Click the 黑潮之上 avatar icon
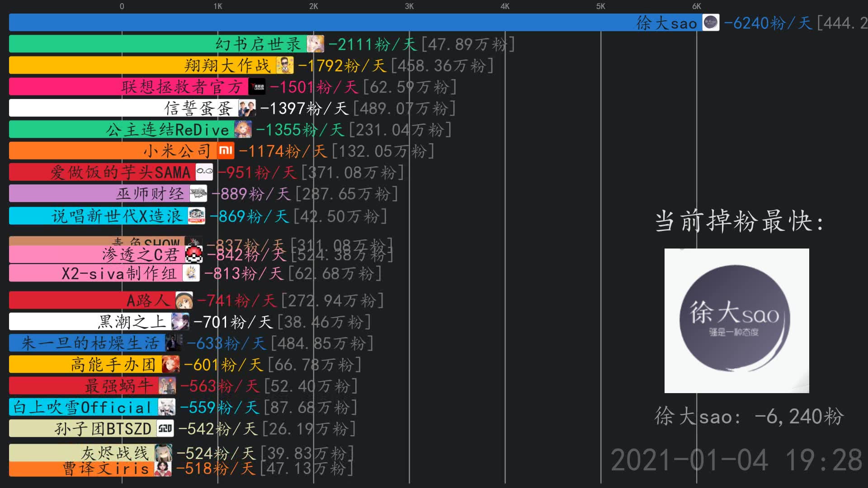This screenshot has height=488, width=868. click(x=180, y=321)
